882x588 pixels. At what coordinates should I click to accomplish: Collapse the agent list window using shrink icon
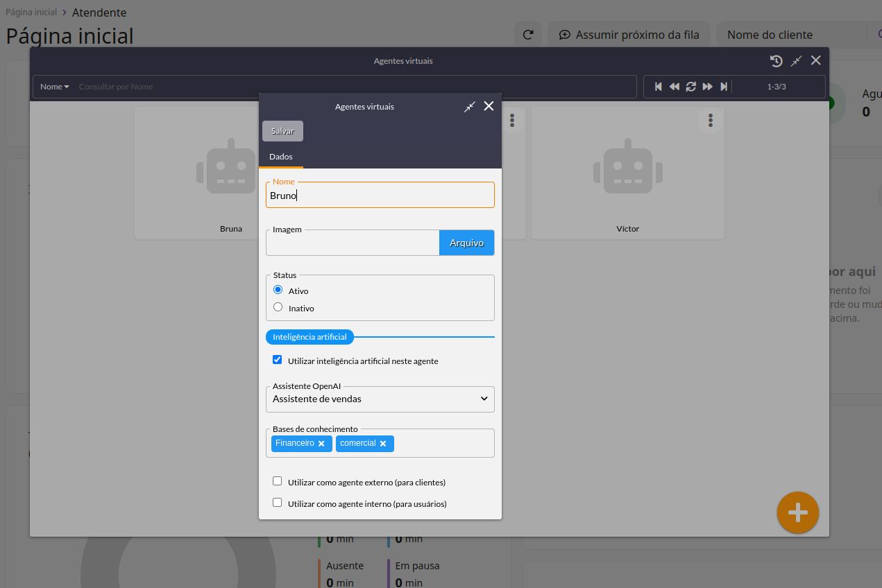[797, 61]
